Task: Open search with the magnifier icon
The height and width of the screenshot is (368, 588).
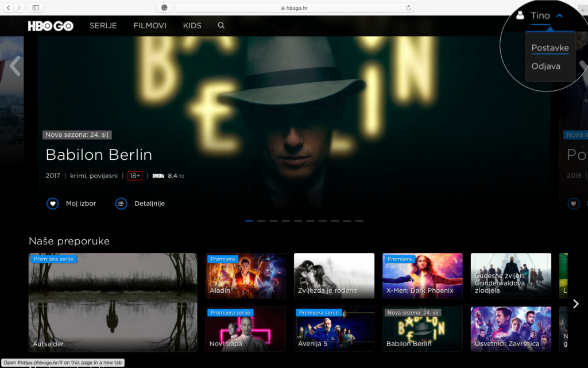Action: click(221, 26)
